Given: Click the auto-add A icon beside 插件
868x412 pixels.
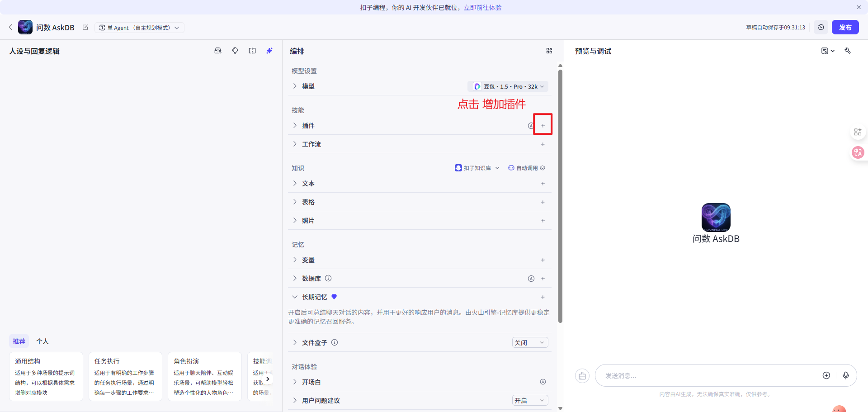Looking at the screenshot, I should click(x=531, y=125).
